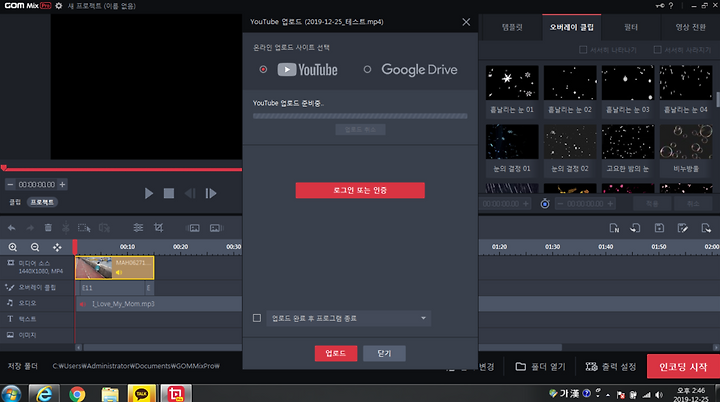Open KakaoTalk from taskbar

pos(142,394)
